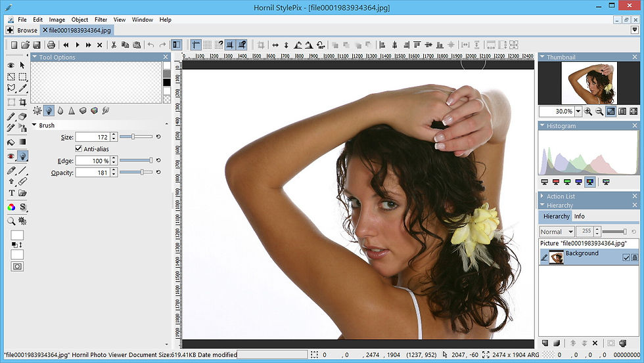Click the Cut scissors icon
644x363 pixels.
pyautogui.click(x=114, y=45)
